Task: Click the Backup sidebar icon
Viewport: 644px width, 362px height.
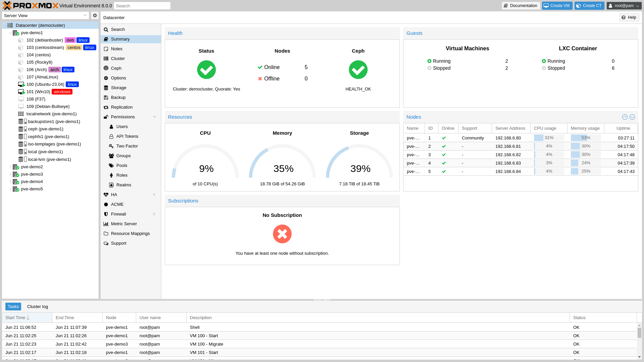Action: (106, 97)
